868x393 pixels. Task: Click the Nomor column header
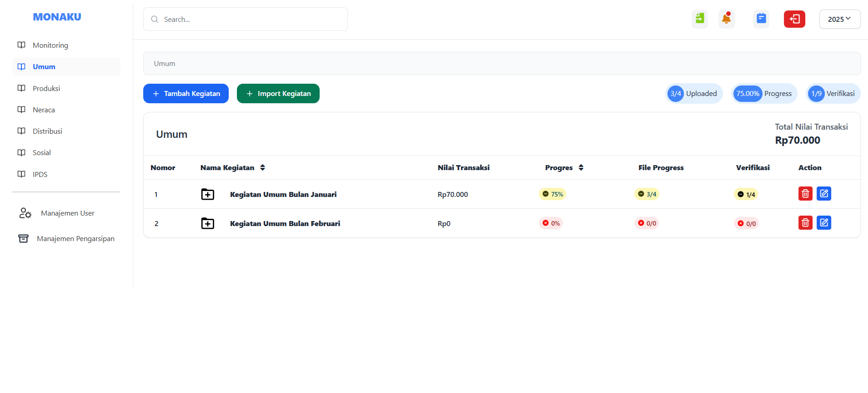tap(163, 168)
